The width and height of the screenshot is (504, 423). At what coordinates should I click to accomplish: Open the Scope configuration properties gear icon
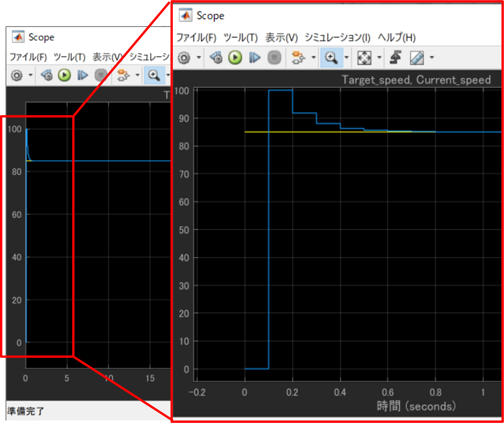(184, 57)
